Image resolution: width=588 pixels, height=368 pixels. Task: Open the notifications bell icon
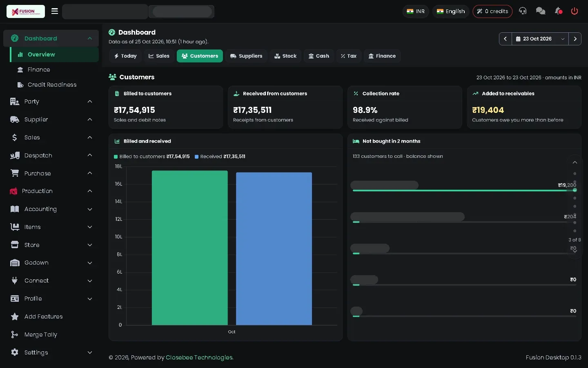(x=558, y=11)
